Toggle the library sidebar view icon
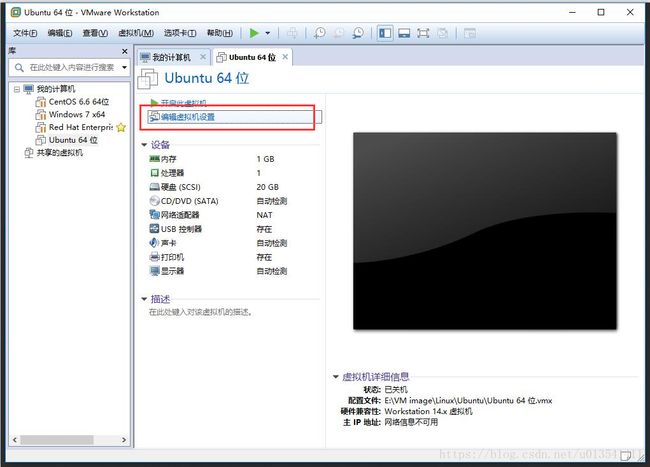This screenshot has height=467, width=650. [x=385, y=33]
